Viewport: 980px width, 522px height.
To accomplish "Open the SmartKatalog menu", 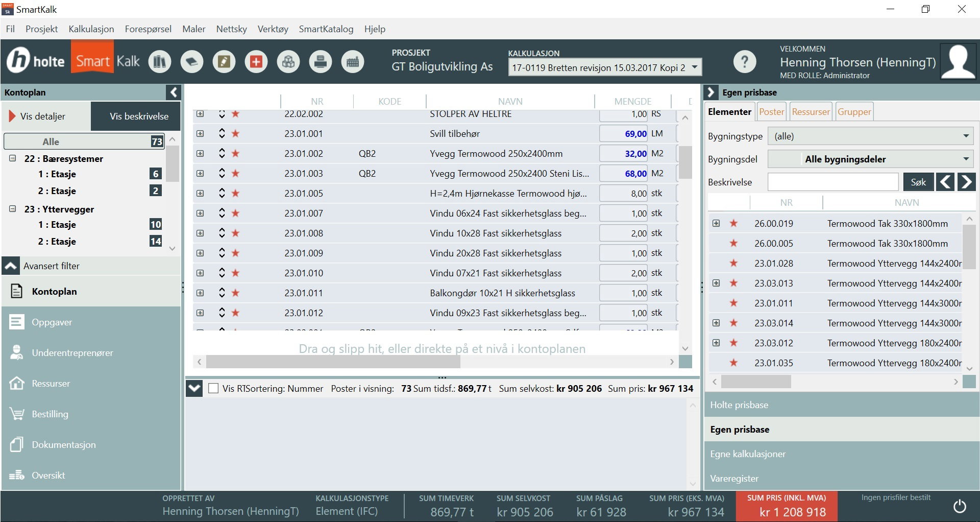I will [326, 29].
